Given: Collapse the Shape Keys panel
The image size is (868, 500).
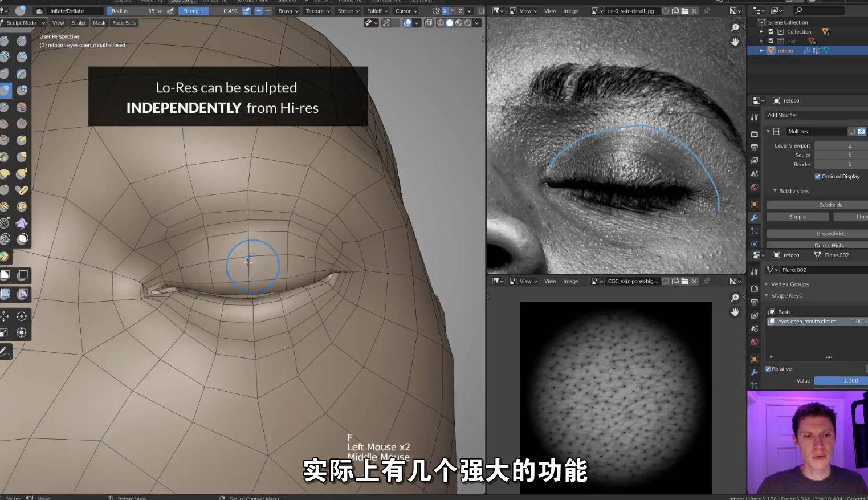Looking at the screenshot, I should pyautogui.click(x=767, y=296).
